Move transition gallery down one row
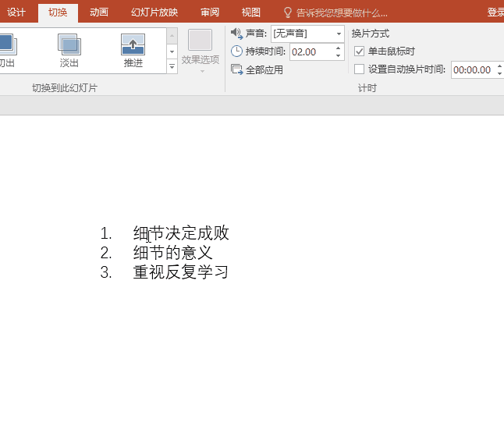This screenshot has width=504, height=426. (172, 51)
